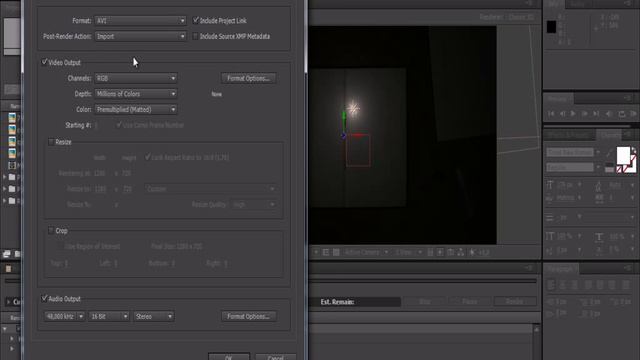
Task: Toggle Use Comp Frame Number checkbox
Action: [x=119, y=125]
